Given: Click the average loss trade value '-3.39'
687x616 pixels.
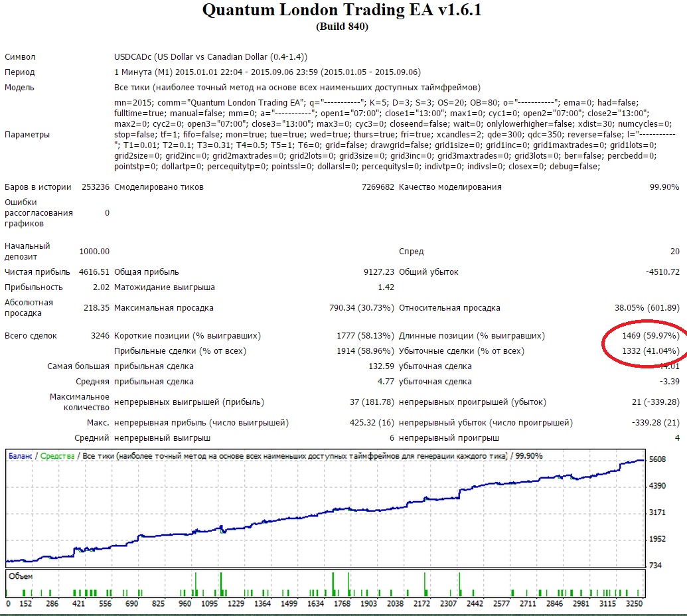Looking at the screenshot, I should click(670, 382).
